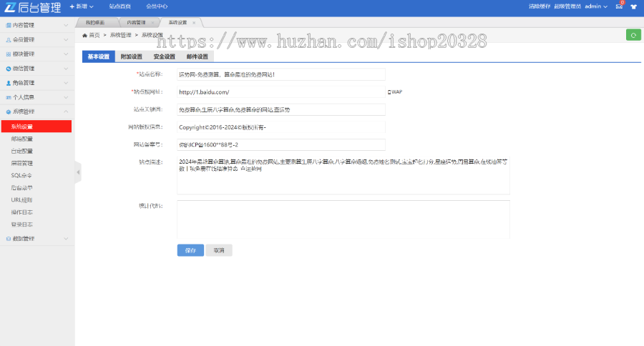Switch to the 内容管理 page tab

click(136, 23)
